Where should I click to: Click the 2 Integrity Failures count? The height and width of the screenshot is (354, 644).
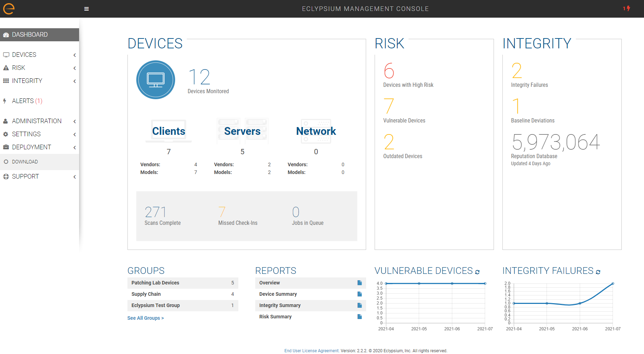(x=517, y=71)
